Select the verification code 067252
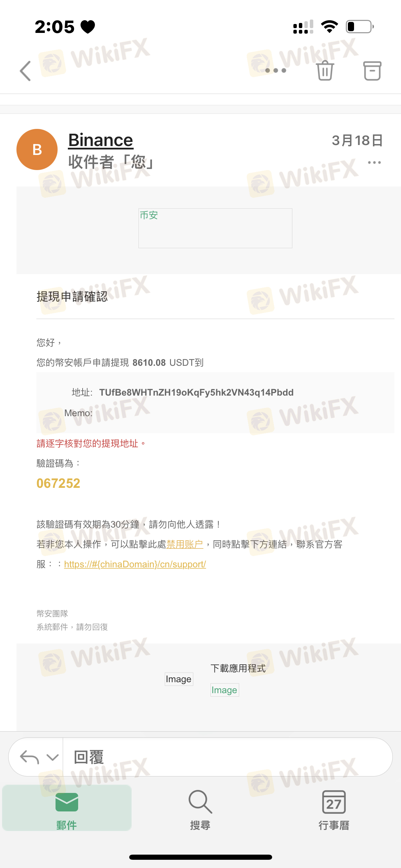Viewport: 401px width, 868px height. (58, 483)
